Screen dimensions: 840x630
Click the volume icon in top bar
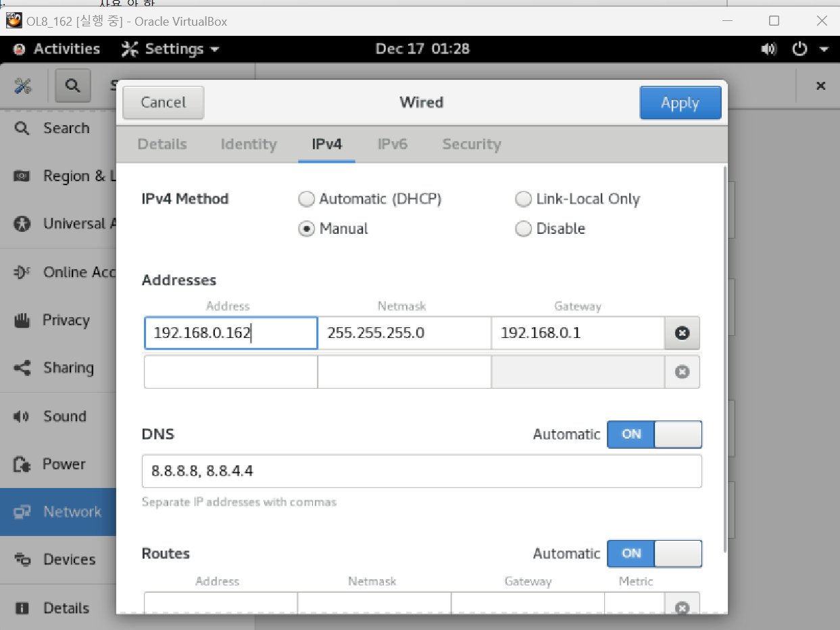[769, 49]
